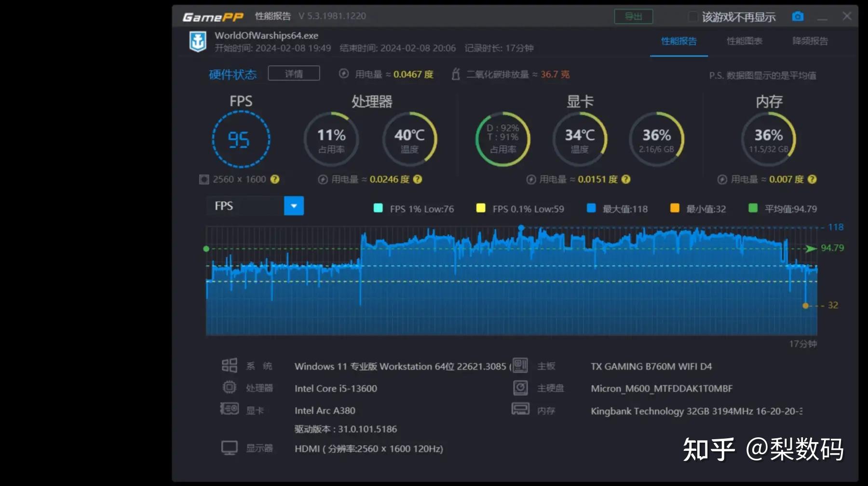
Task: Click the screenshot camera icon
Action: coord(798,16)
